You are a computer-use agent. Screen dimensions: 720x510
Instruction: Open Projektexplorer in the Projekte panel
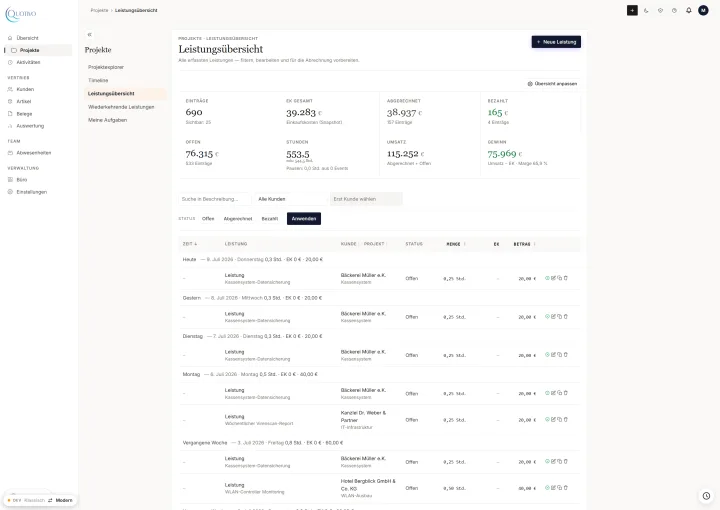pyautogui.click(x=106, y=67)
